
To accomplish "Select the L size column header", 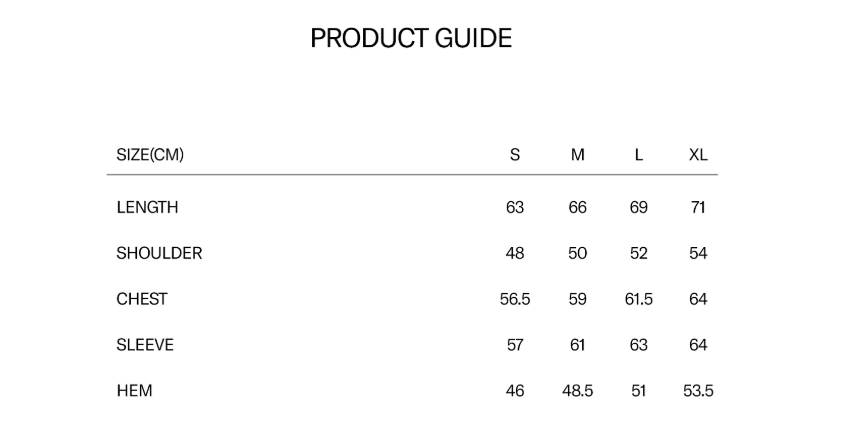I will (639, 155).
